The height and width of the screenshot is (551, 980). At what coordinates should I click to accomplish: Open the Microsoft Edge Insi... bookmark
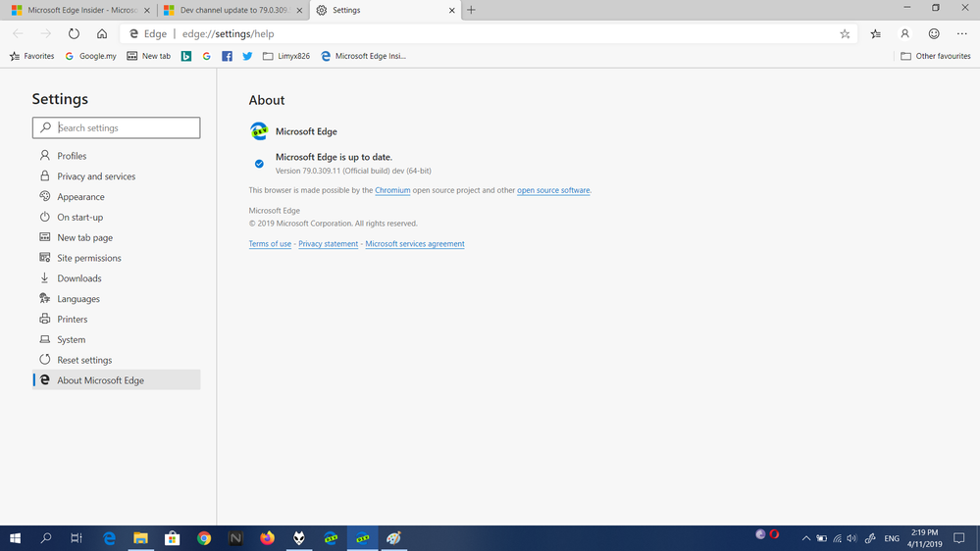pos(363,56)
